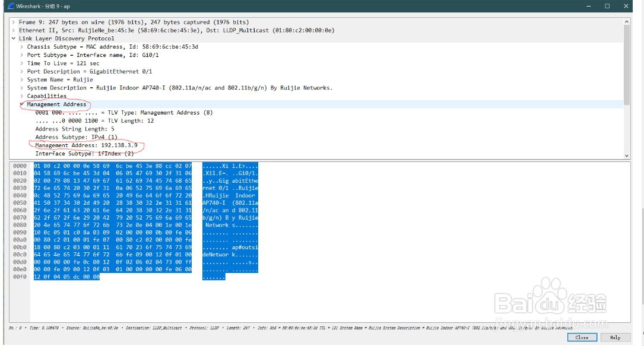Click hex row at offset 0040
The width and height of the screenshot is (644, 346).
(x=113, y=195)
